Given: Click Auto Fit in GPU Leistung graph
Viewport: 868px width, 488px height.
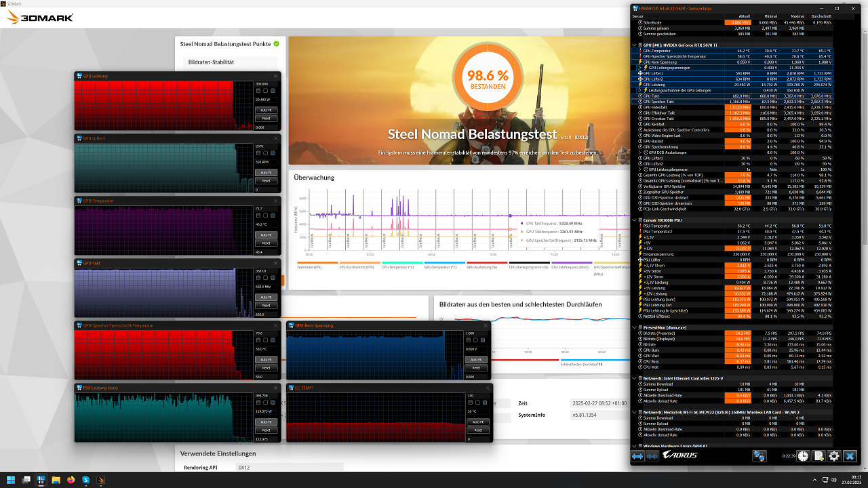Looking at the screenshot, I should click(266, 110).
